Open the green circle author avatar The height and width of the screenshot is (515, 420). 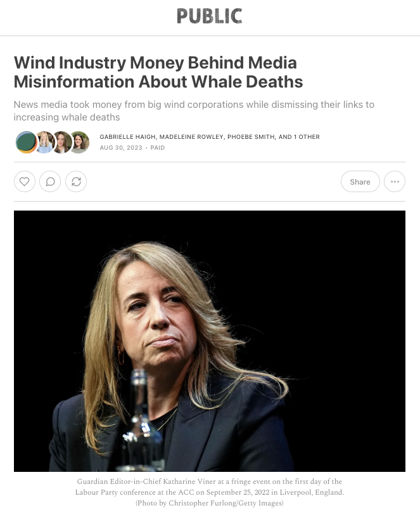26,142
